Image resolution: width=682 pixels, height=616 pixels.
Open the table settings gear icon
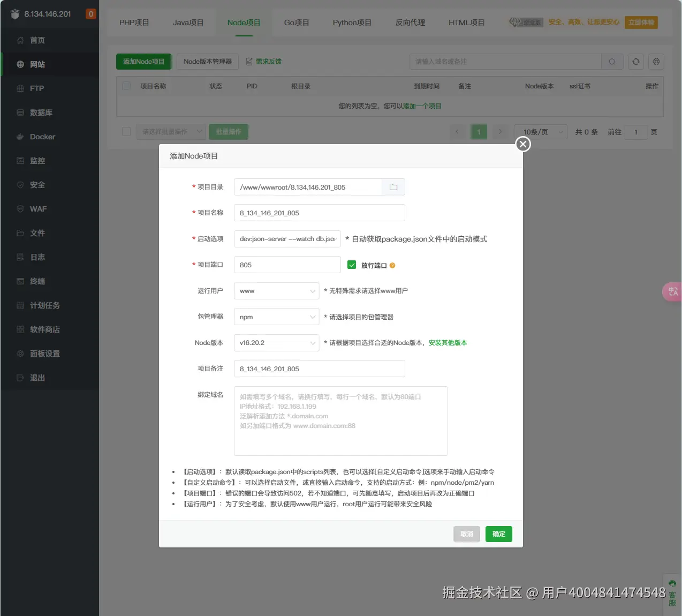(656, 62)
